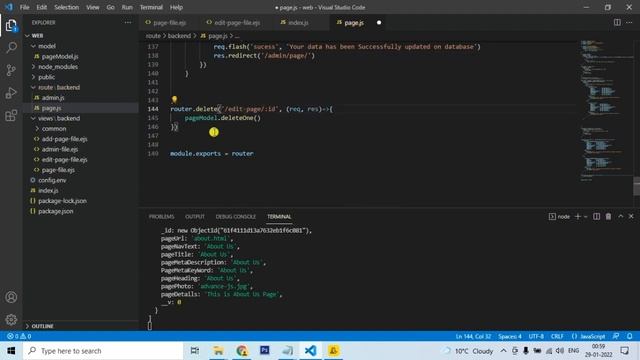Screen dimensions: 640x360
Task: Open Chrome from the taskbar
Action: click(242, 351)
